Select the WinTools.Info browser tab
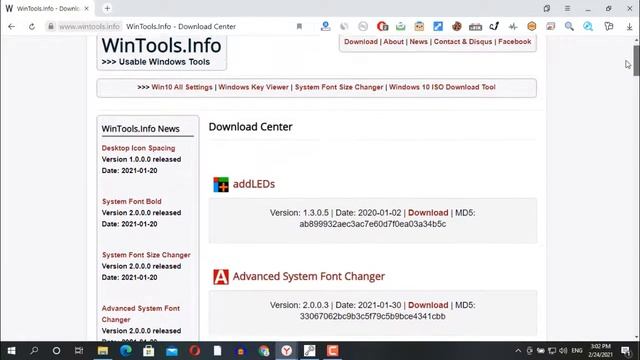 [x=47, y=8]
